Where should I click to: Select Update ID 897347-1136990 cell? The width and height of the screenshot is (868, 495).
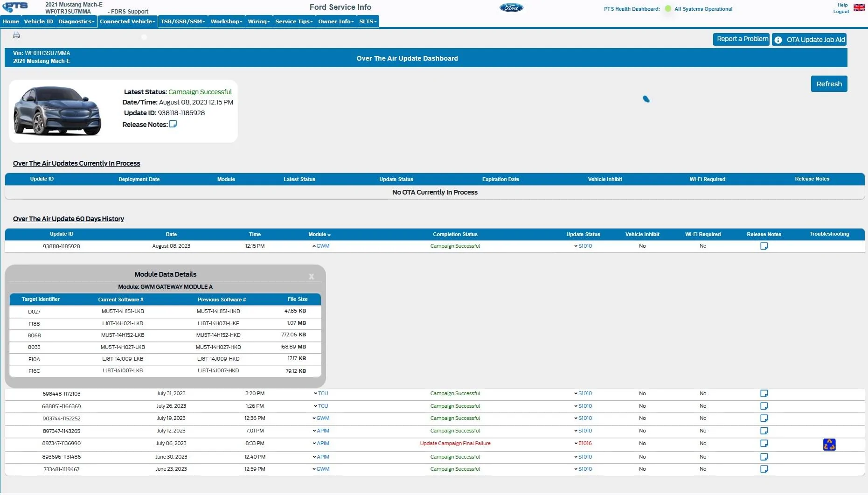(x=62, y=444)
